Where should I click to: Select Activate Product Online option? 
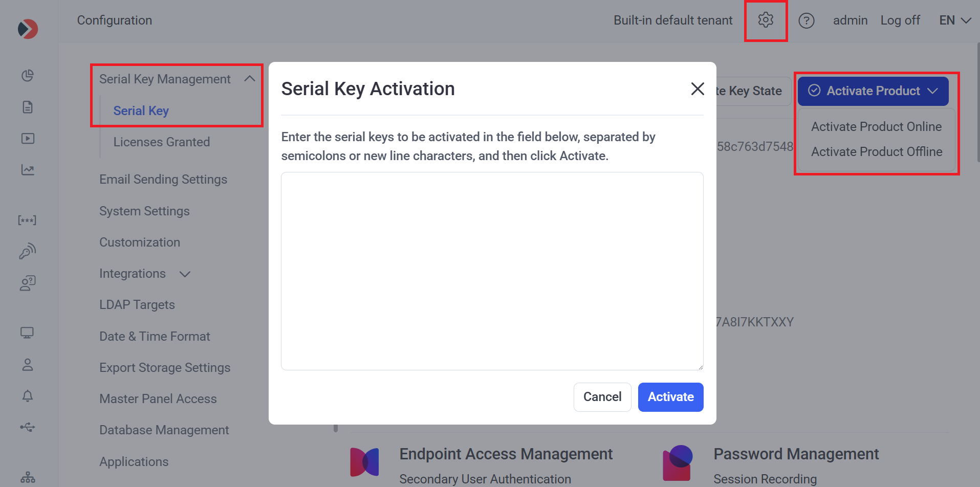tap(876, 127)
